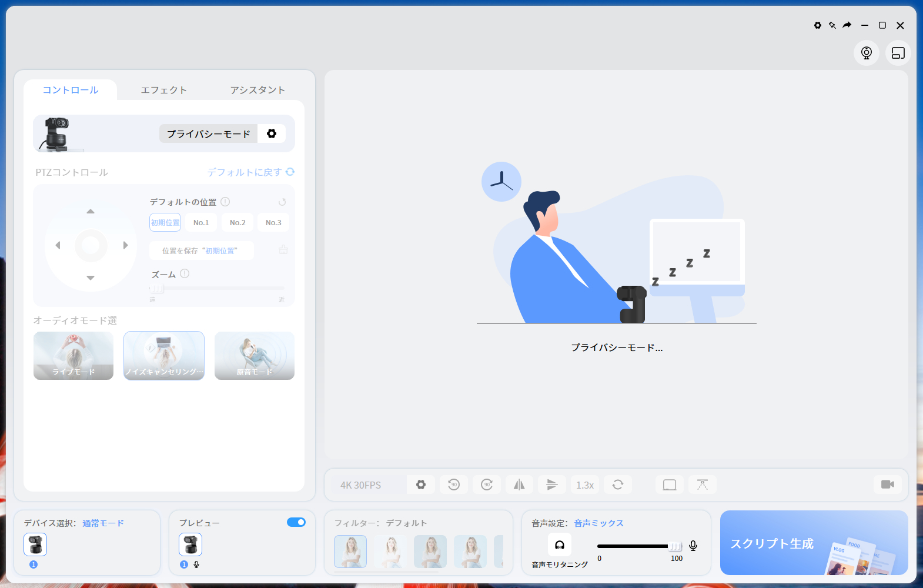
Task: Flip the image vertically
Action: (552, 485)
